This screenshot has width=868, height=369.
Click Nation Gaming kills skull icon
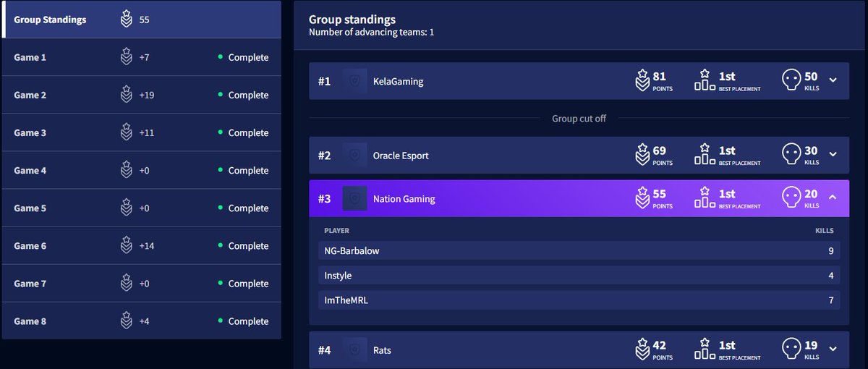pyautogui.click(x=792, y=198)
